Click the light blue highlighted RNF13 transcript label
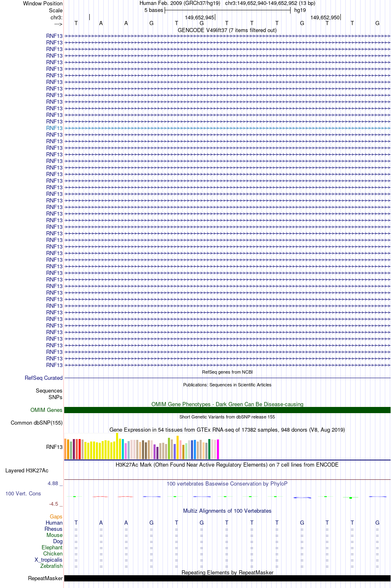The image size is (391, 588). [54, 128]
